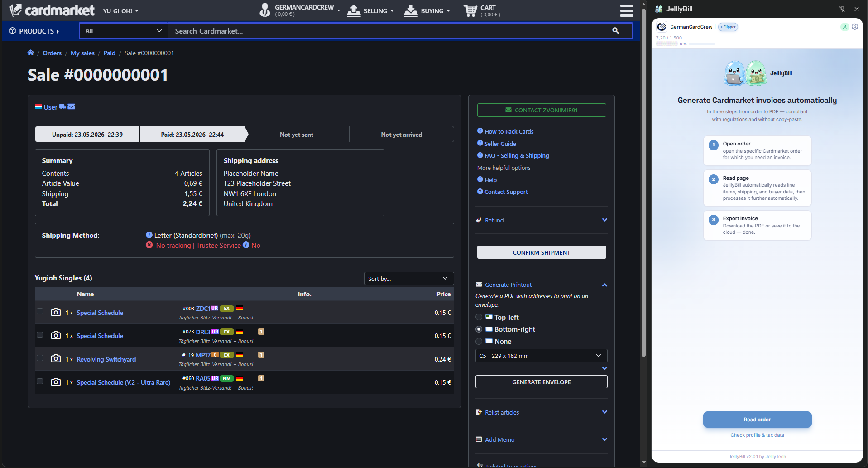Open the YU-GI-OH! game selector
This screenshot has width=868, height=468.
tap(120, 11)
